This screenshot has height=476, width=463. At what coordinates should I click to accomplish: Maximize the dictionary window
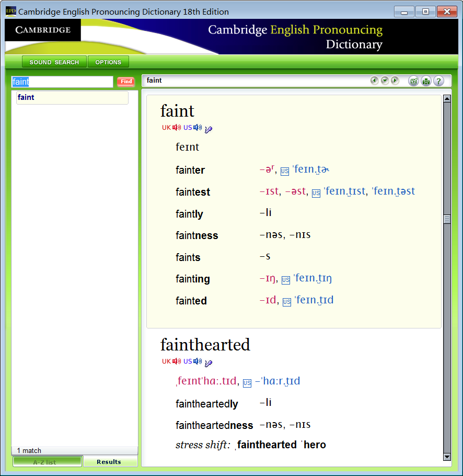coord(426,12)
